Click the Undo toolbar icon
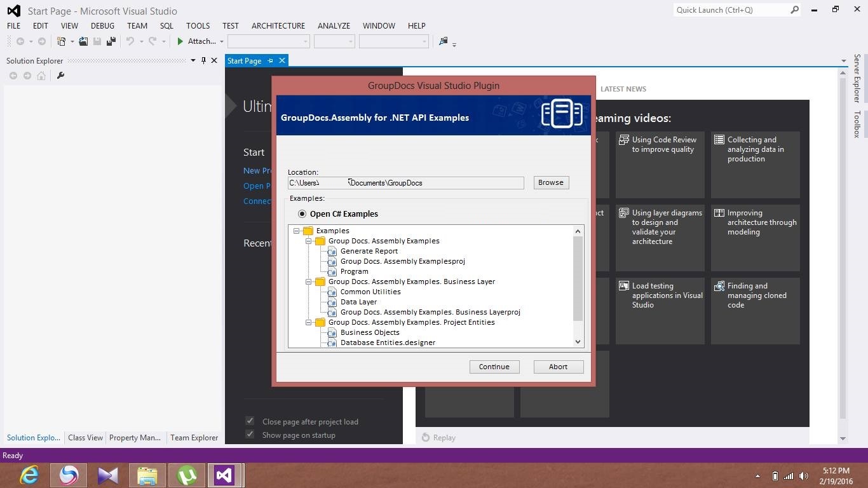The height and width of the screenshot is (488, 868). pos(130,41)
